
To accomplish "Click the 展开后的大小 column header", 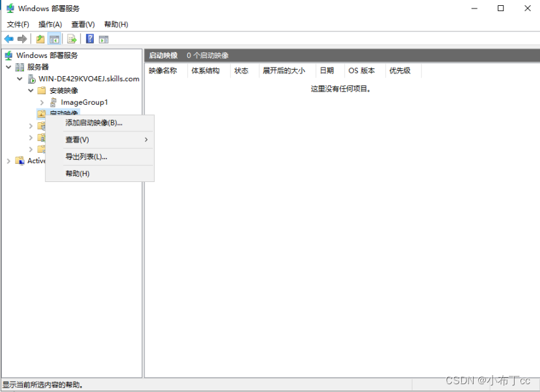I will tap(288, 71).
